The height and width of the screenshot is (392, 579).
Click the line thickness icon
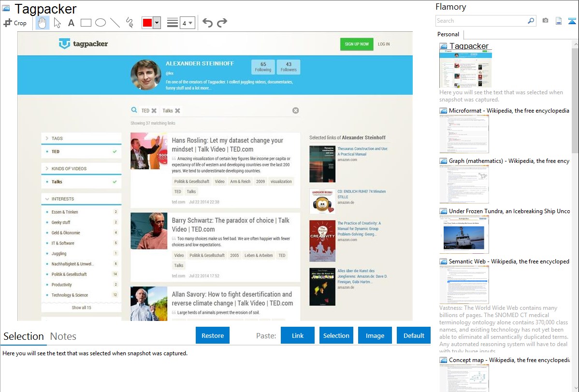pyautogui.click(x=172, y=23)
